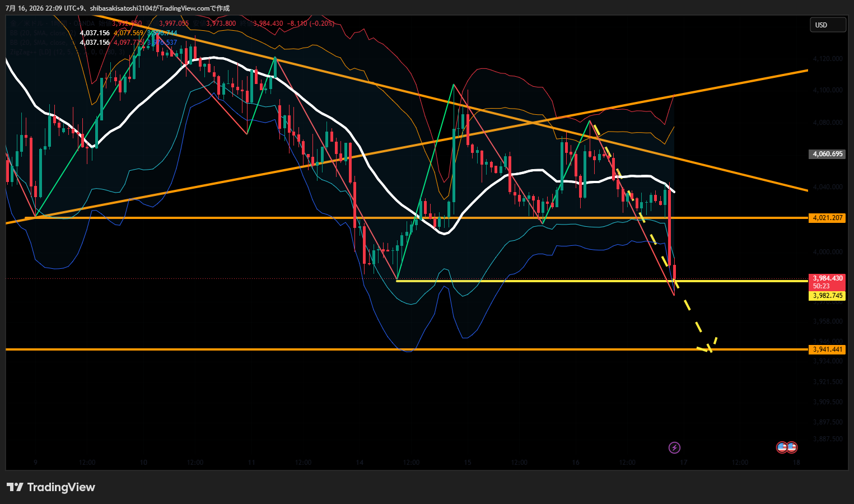The image size is (854, 504).
Task: Click the 4,120.000 price scale value
Action: pyautogui.click(x=827, y=58)
